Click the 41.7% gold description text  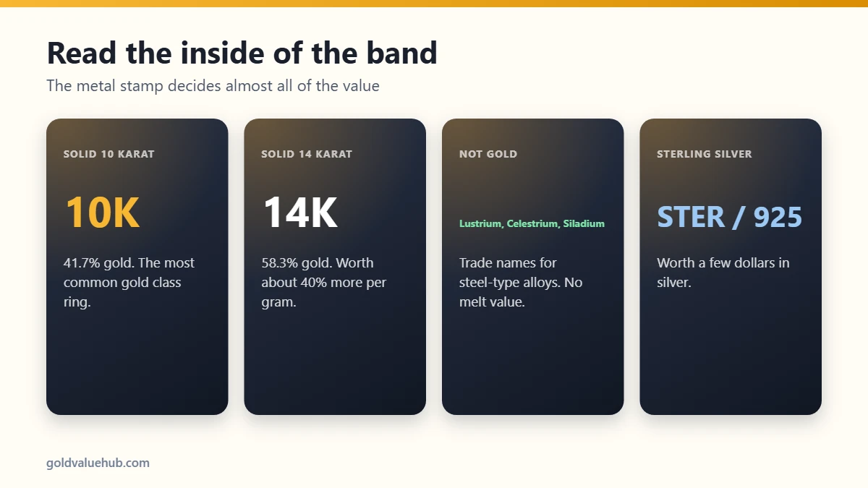(129, 282)
